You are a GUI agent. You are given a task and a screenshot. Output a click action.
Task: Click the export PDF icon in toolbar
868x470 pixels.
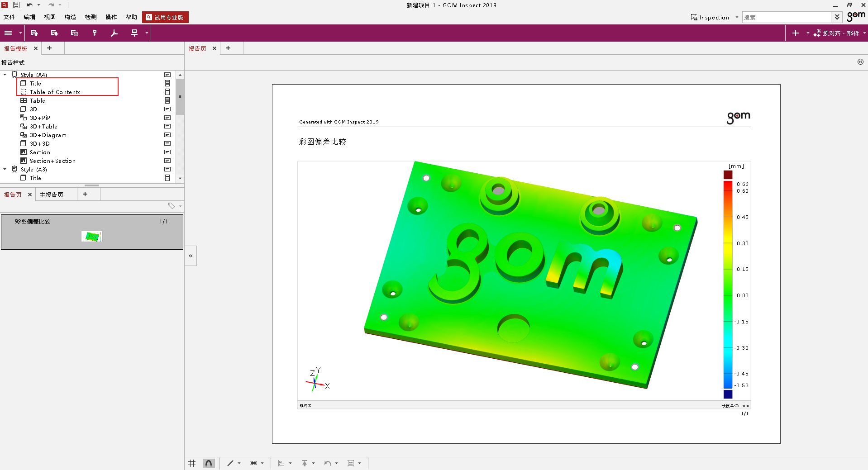click(x=114, y=33)
